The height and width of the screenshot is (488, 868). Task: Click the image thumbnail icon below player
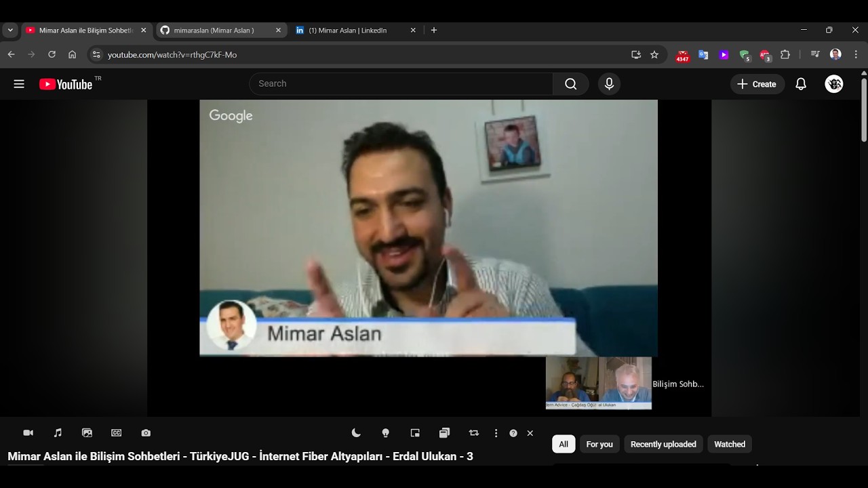87,433
